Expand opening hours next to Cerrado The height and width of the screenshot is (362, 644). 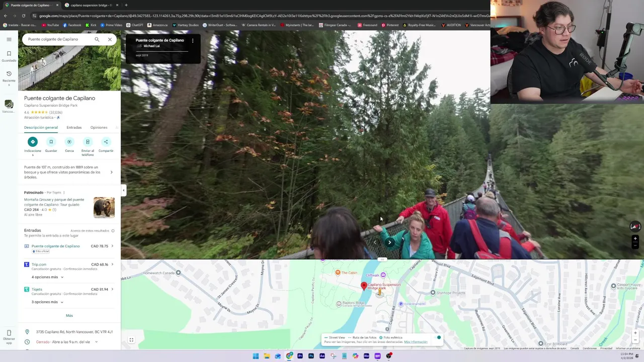[96, 342]
